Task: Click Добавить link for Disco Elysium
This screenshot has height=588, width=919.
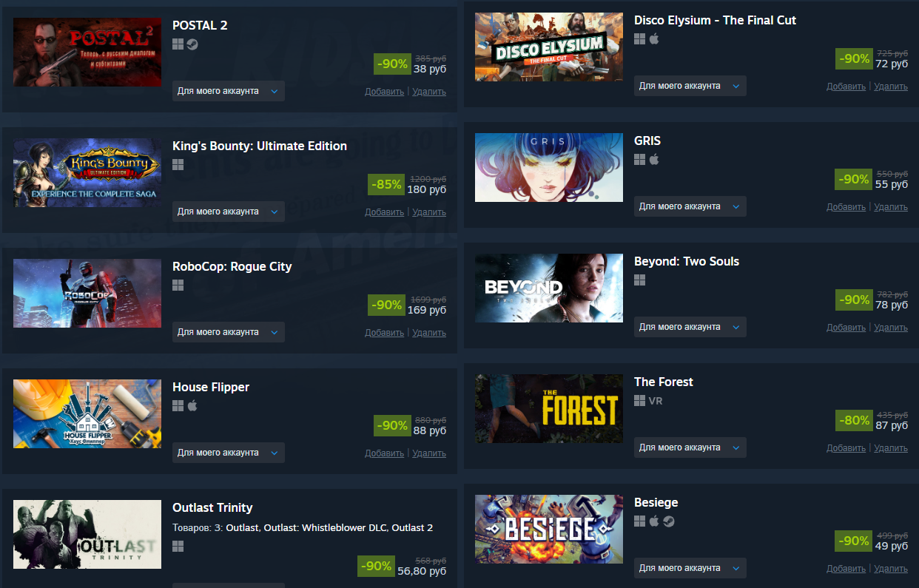Action: (x=846, y=87)
